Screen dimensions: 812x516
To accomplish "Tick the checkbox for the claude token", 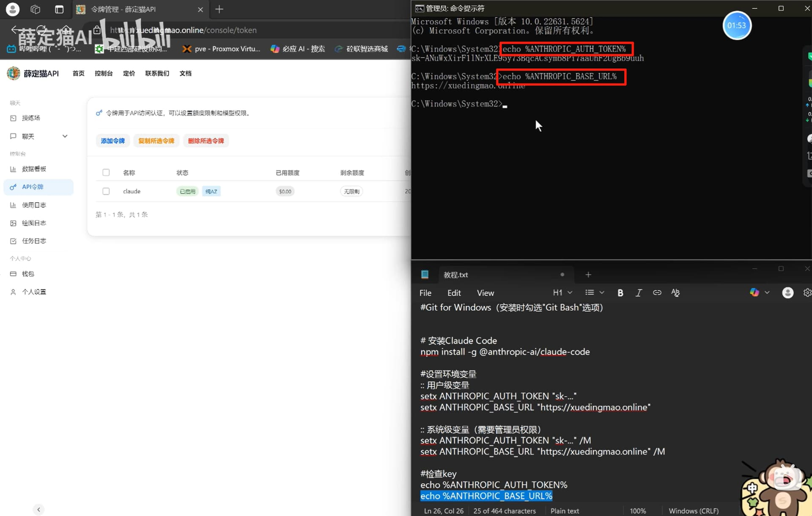I will (106, 191).
